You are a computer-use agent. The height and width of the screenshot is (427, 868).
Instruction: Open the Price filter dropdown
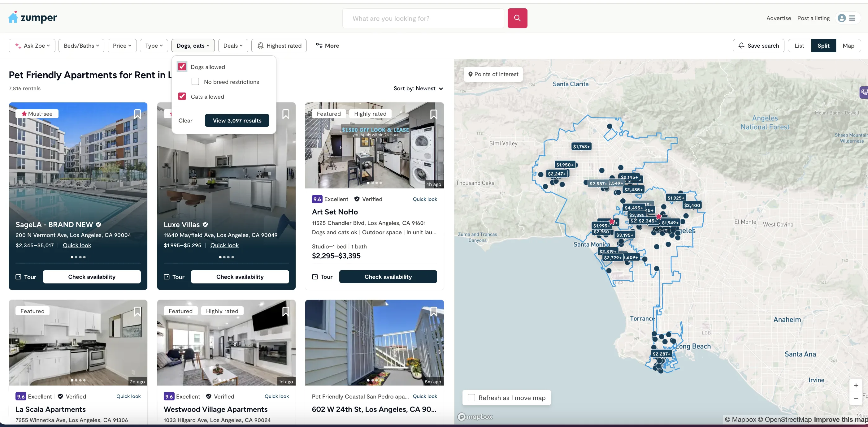pos(122,45)
